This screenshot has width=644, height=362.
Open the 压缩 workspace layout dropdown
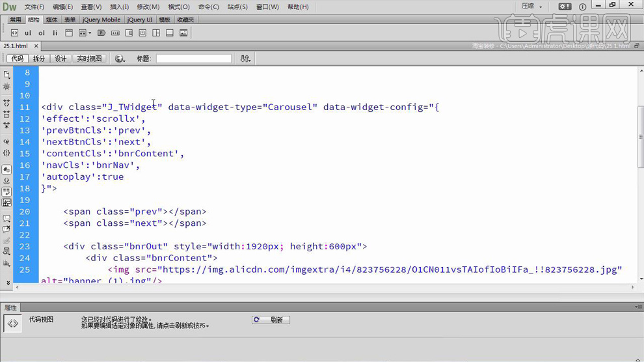532,6
